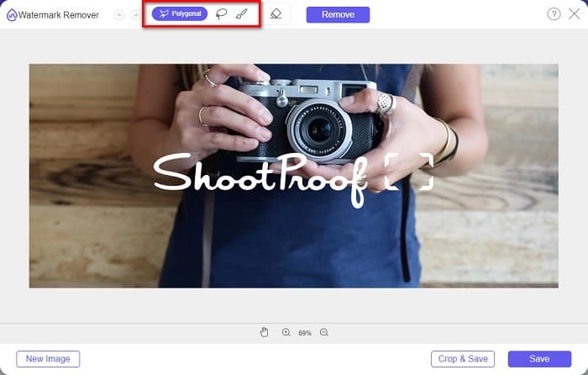Click the Watermark Remover app logo
The height and width of the screenshot is (375, 588).
[x=11, y=15]
